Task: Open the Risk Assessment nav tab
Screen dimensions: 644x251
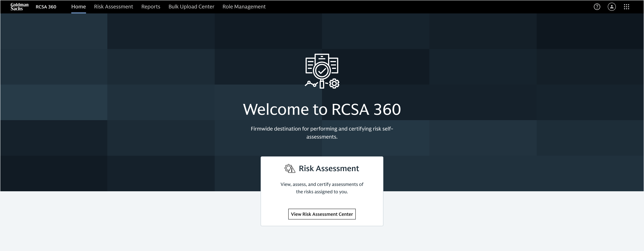Action: click(114, 7)
